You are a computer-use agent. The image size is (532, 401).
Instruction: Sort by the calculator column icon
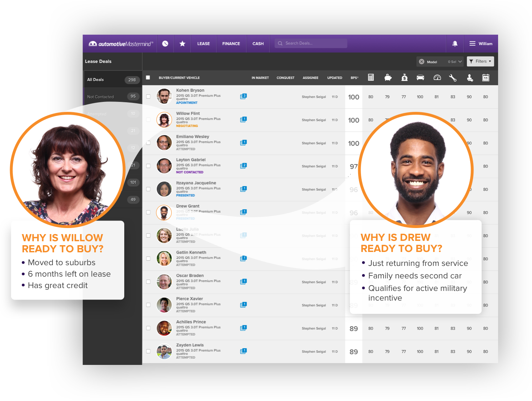pos(371,78)
